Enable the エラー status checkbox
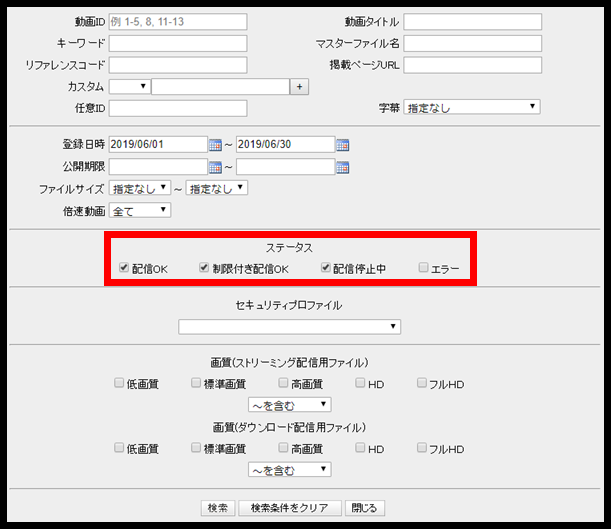This screenshot has width=611, height=529. pos(423,267)
